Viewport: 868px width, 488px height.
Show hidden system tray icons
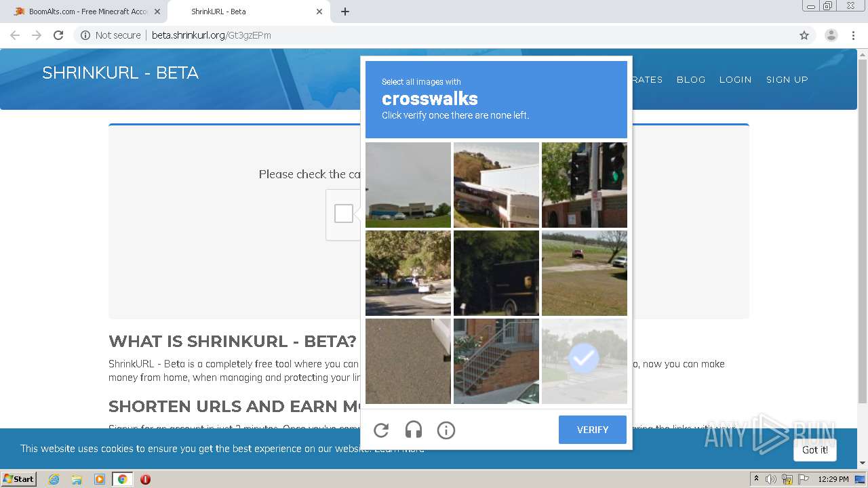756,479
